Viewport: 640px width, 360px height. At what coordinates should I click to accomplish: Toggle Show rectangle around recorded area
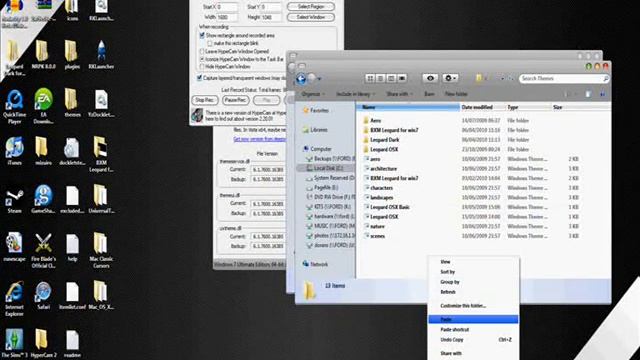(202, 36)
